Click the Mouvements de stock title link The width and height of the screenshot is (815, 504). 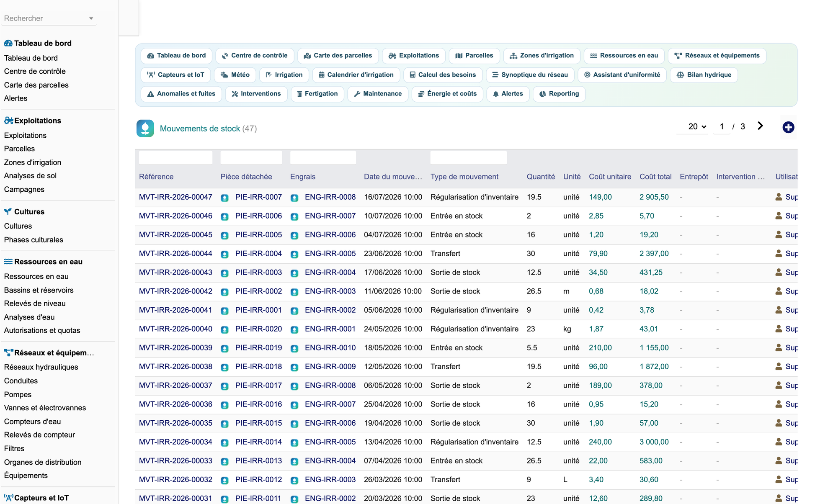200,129
